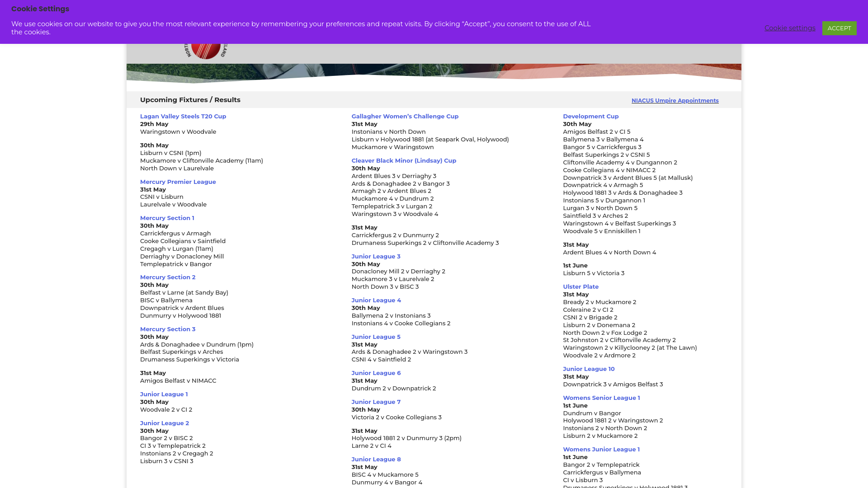Viewport: 868px width, 488px height.
Task: Click the Upcoming Fixtures / Results heading
Action: [x=190, y=100]
